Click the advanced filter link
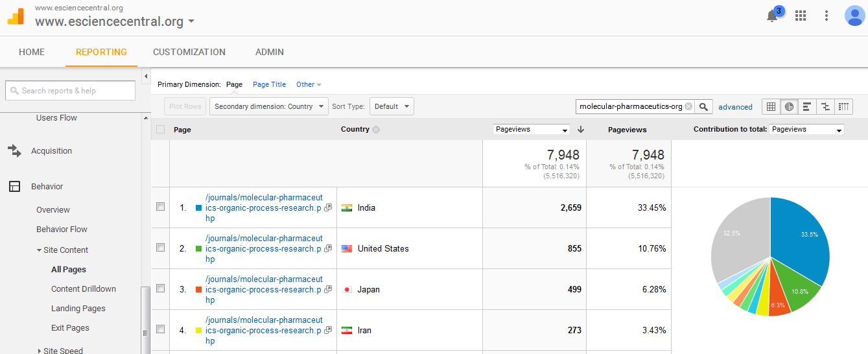 click(x=735, y=107)
